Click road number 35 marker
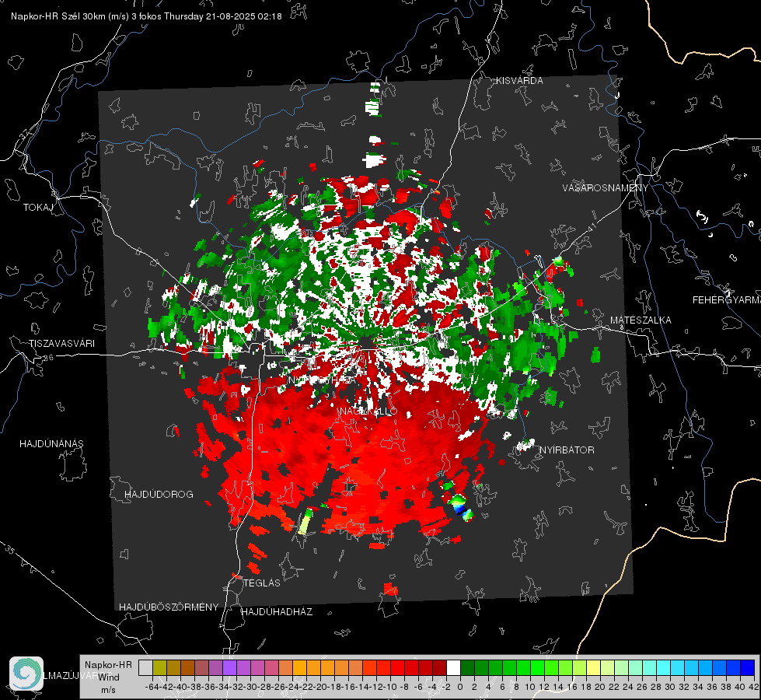 point(10,550)
